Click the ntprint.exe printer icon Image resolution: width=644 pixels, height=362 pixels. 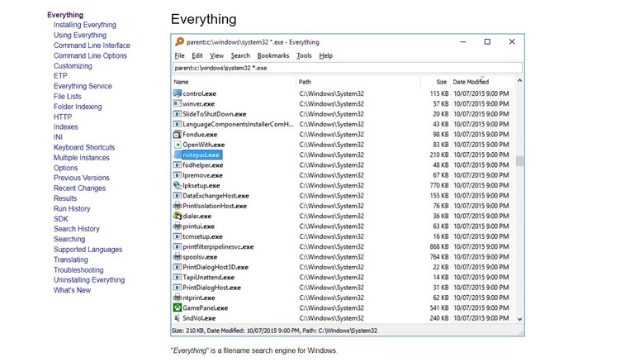177,298
